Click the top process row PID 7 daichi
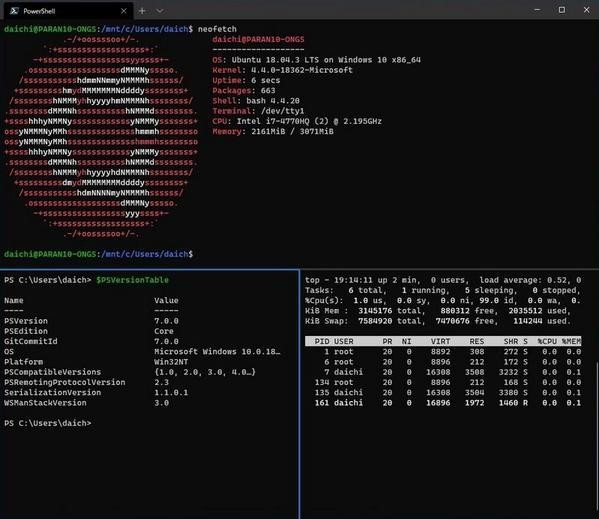Screen dimensions: 599x519 point(443,372)
